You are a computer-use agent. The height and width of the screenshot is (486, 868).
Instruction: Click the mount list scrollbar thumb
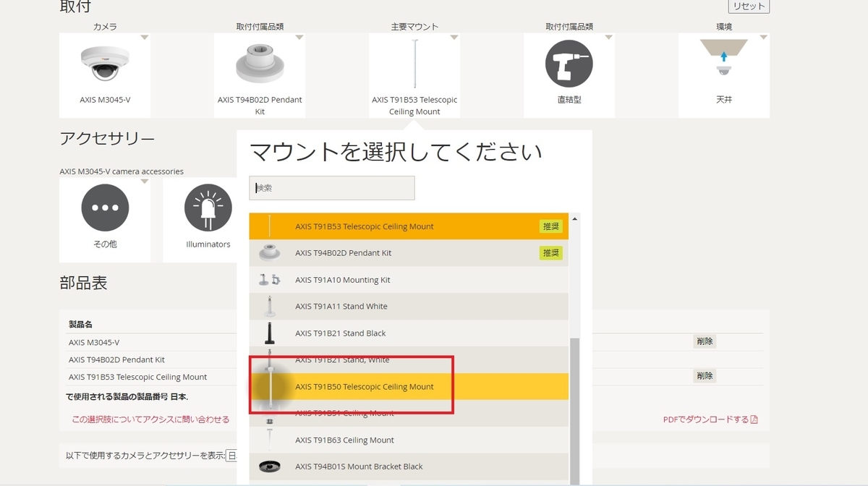pyautogui.click(x=574, y=411)
